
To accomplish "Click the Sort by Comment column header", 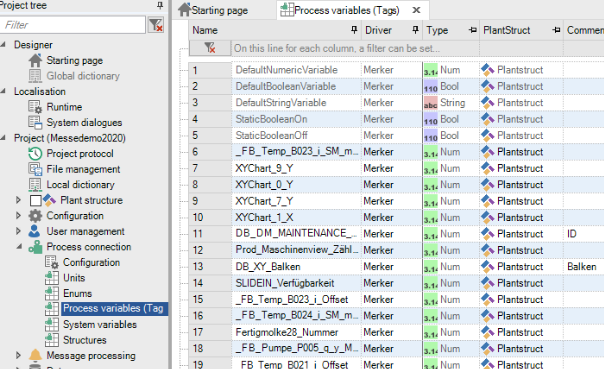I will tap(585, 30).
